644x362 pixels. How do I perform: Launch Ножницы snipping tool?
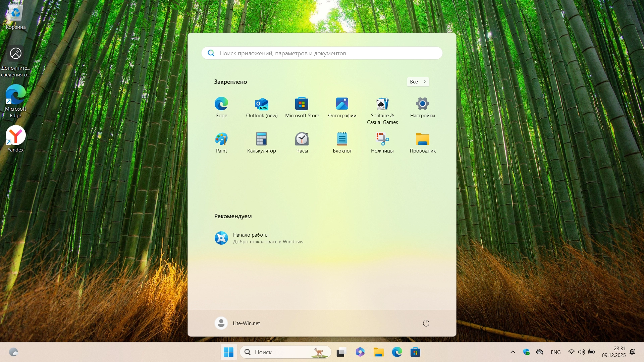(x=382, y=142)
